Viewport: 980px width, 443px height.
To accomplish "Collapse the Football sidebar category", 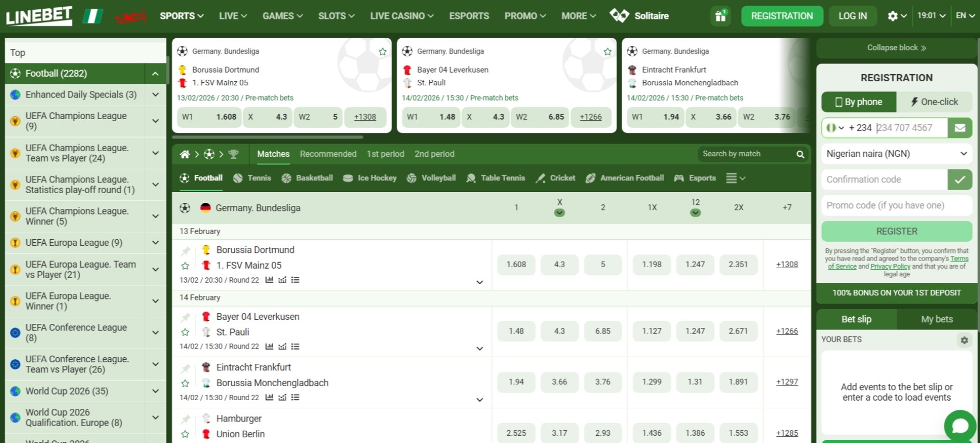I will click(x=155, y=74).
